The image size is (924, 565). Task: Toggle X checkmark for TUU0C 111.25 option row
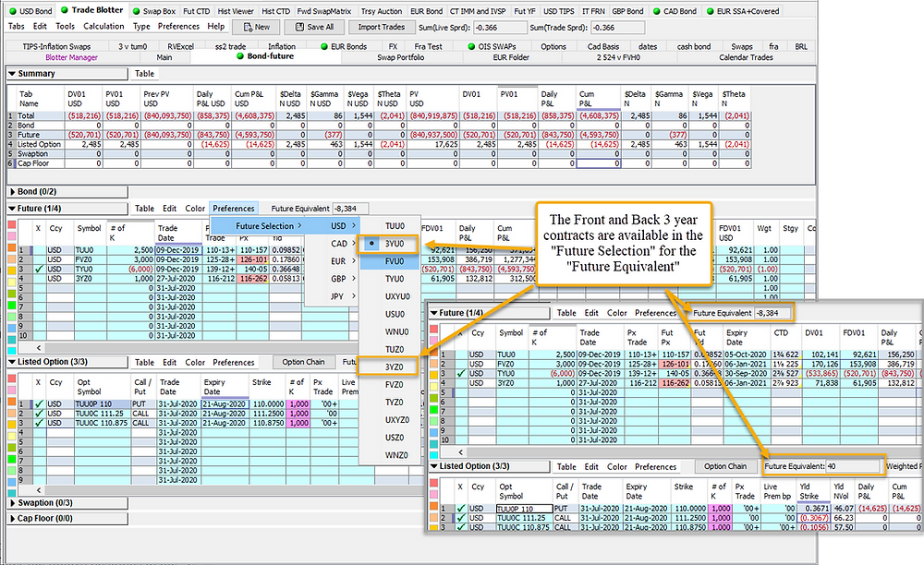tap(39, 414)
